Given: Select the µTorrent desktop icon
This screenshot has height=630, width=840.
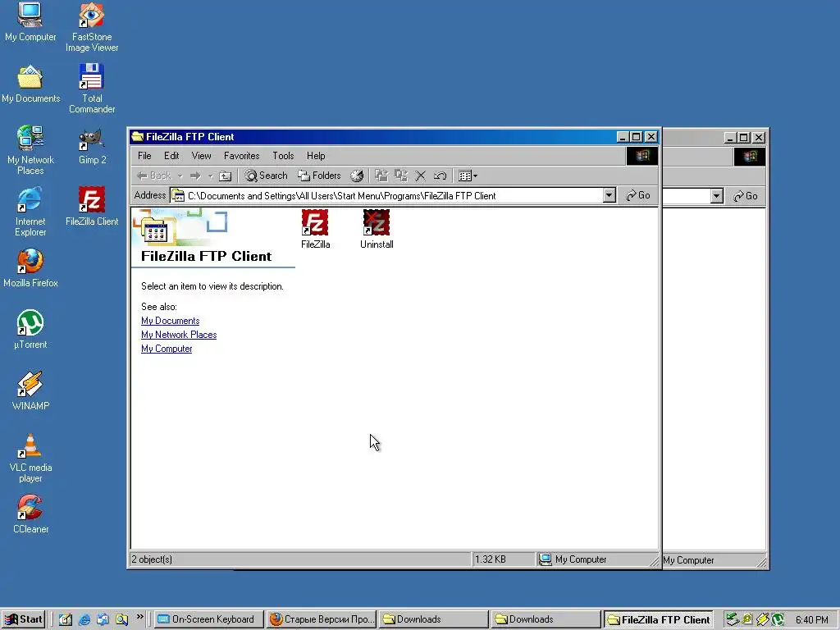Looking at the screenshot, I should 30,330.
